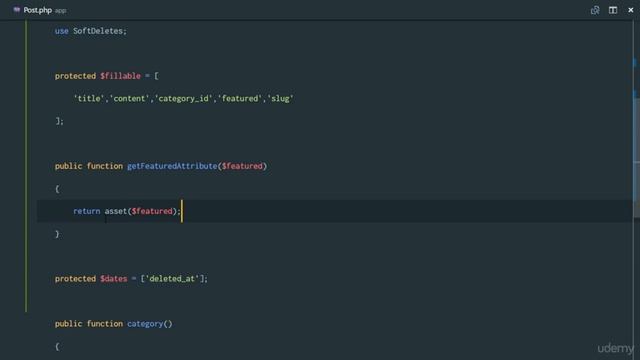Select the Post.php editor tab
The width and height of the screenshot is (640, 360).
pyautogui.click(x=40, y=10)
